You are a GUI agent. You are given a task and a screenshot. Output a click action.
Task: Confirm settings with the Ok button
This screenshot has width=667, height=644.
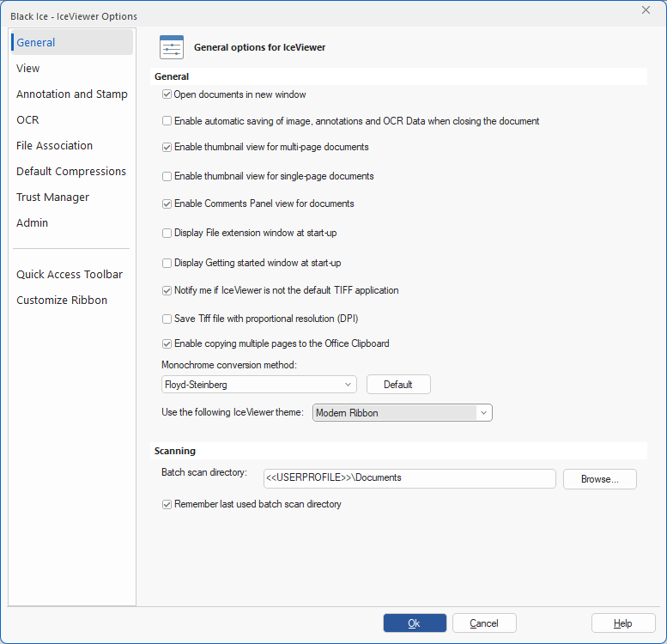click(x=415, y=623)
